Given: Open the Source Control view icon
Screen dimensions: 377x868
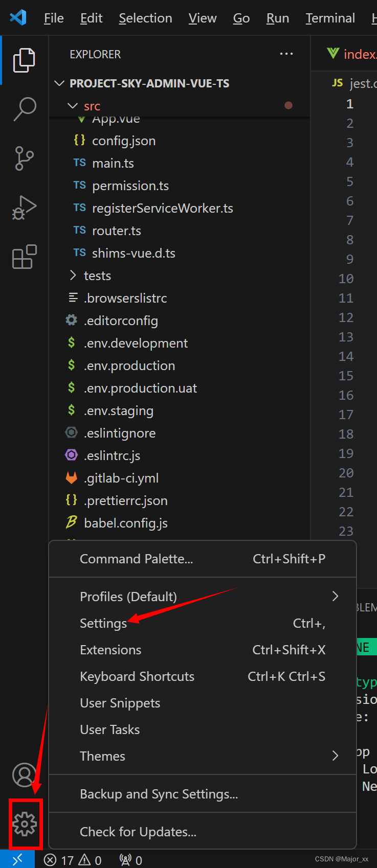Looking at the screenshot, I should coord(24,158).
